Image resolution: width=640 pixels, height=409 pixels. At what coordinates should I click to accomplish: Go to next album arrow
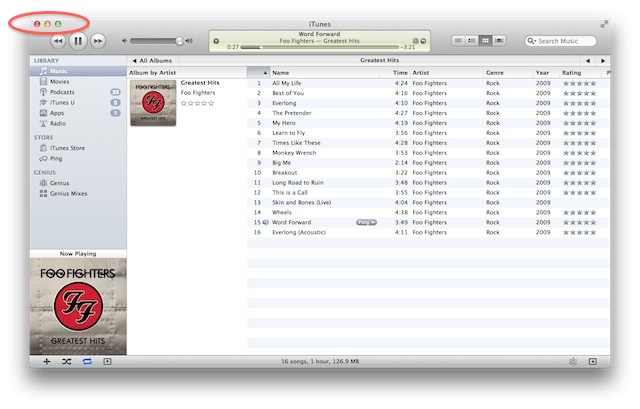point(603,61)
